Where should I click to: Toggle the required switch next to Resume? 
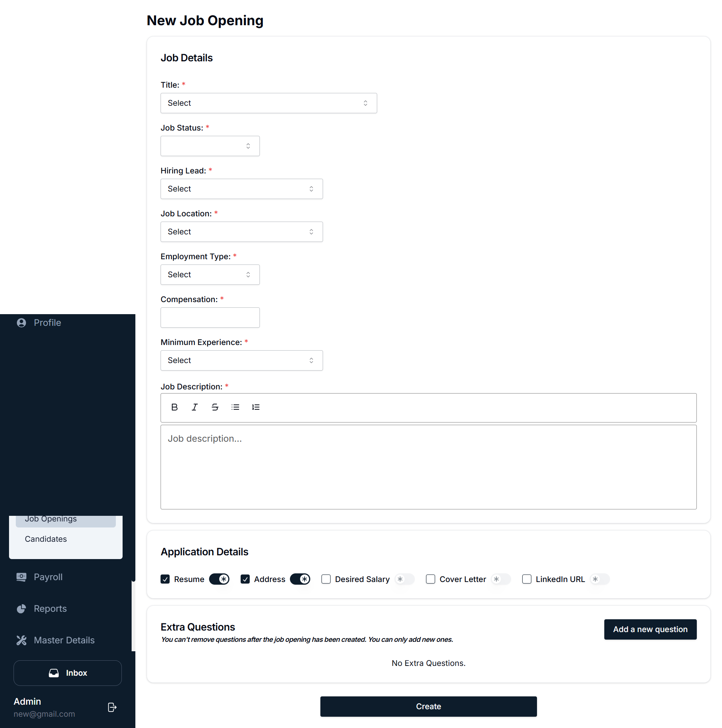pos(219,579)
